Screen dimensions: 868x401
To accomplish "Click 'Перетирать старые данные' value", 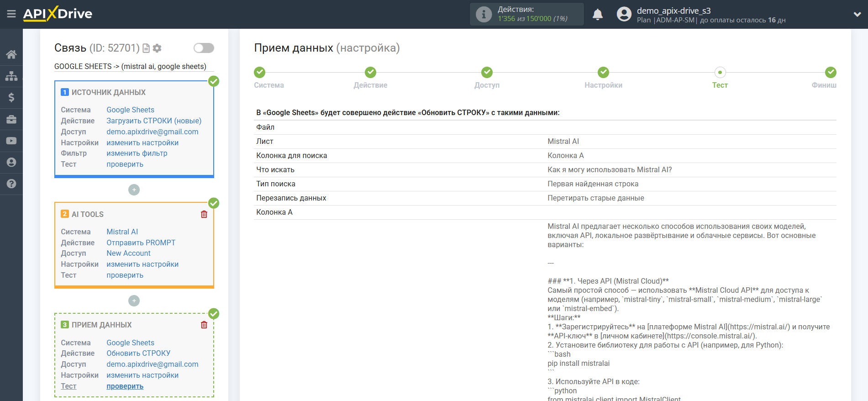I will point(595,198).
